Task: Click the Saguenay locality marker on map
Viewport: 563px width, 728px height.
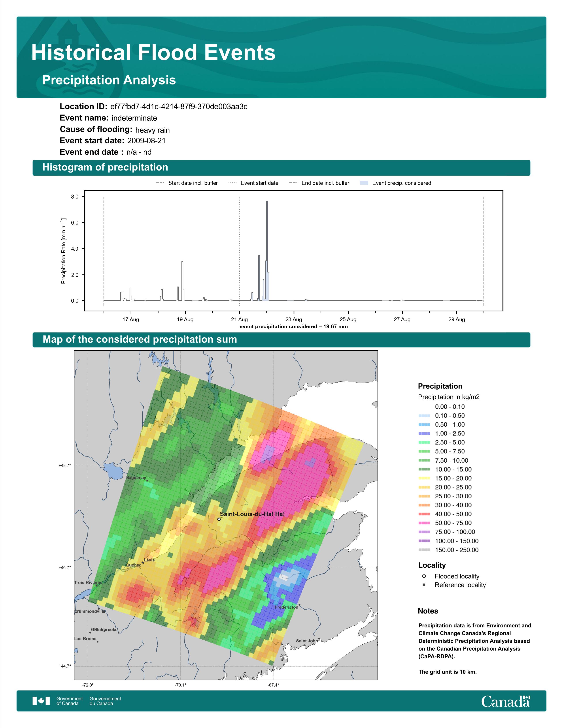Action: pyautogui.click(x=147, y=480)
